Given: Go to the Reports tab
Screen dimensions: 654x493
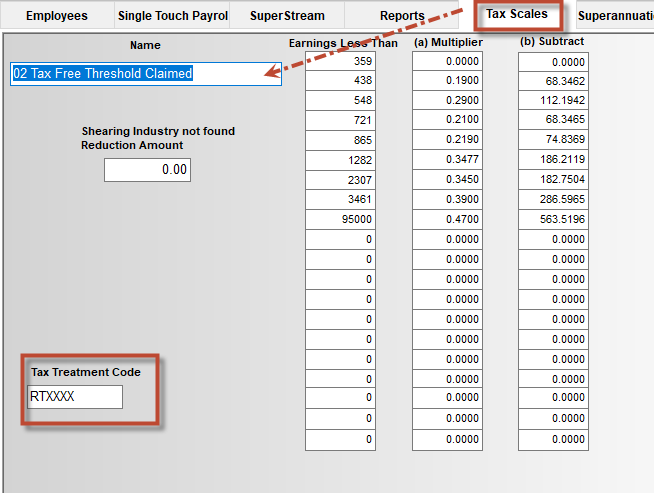Looking at the screenshot, I should click(x=402, y=16).
